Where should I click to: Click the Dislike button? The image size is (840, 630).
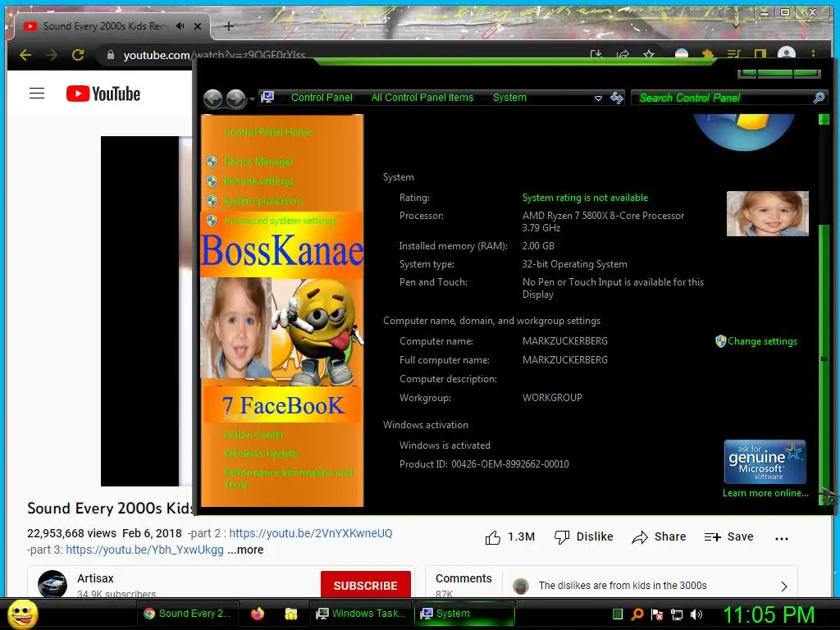(583, 536)
